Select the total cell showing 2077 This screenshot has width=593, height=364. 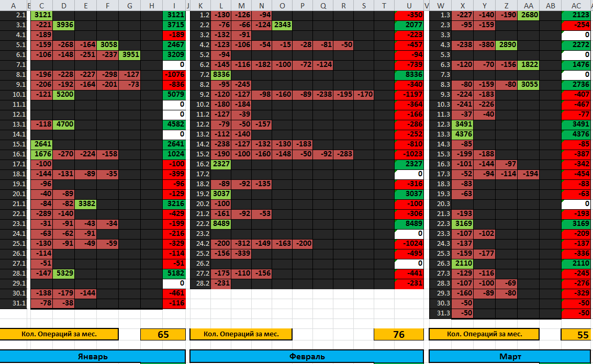(409, 25)
